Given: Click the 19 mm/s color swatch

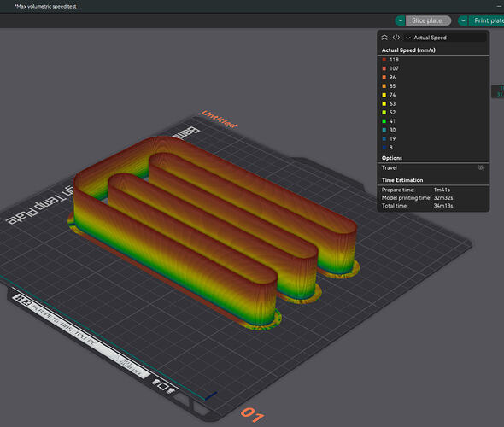Looking at the screenshot, I should pyautogui.click(x=384, y=139).
